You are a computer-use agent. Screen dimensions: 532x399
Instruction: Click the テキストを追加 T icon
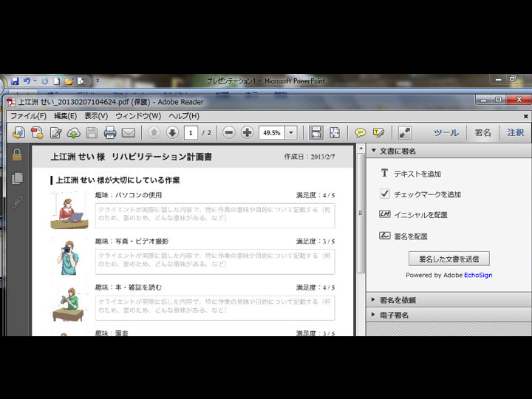[384, 173]
